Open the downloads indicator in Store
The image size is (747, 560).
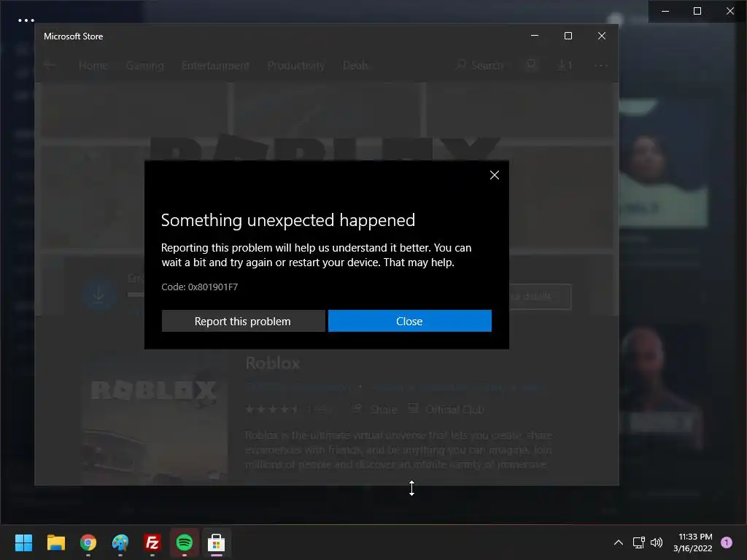point(565,65)
